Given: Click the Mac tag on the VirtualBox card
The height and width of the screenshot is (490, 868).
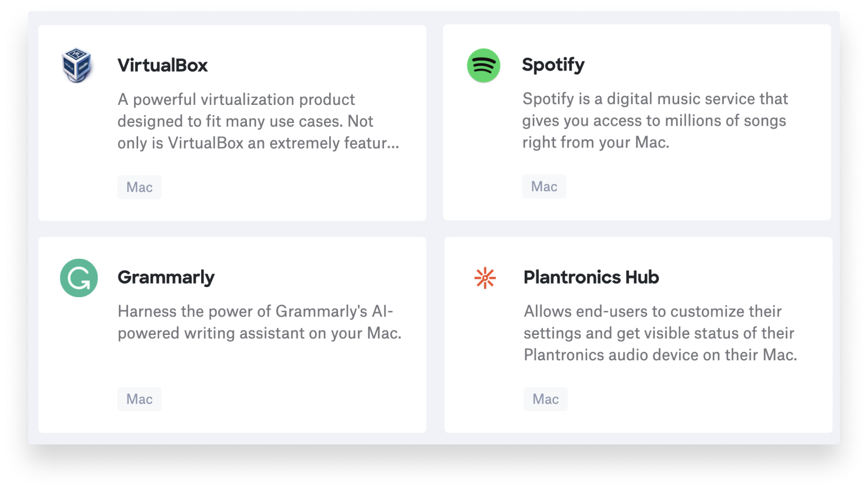Looking at the screenshot, I should [x=139, y=187].
